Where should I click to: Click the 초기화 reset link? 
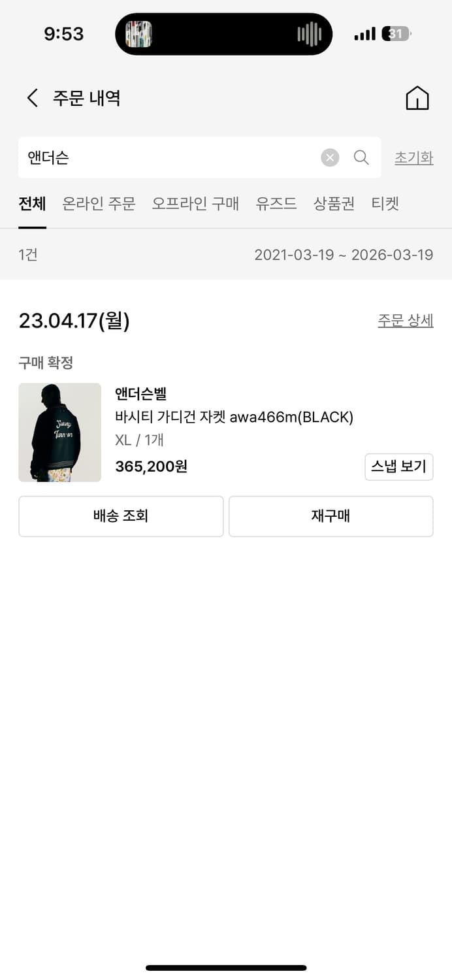413,158
